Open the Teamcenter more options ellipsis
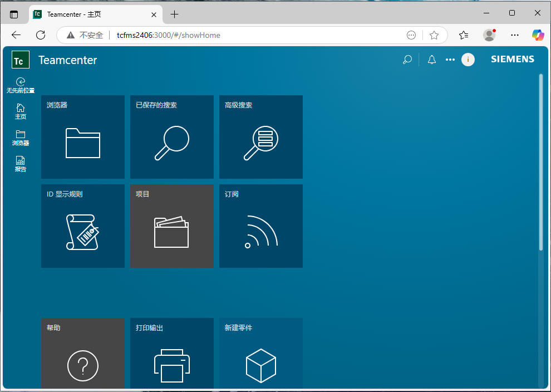Viewport: 551px width, 392px height. [x=450, y=60]
